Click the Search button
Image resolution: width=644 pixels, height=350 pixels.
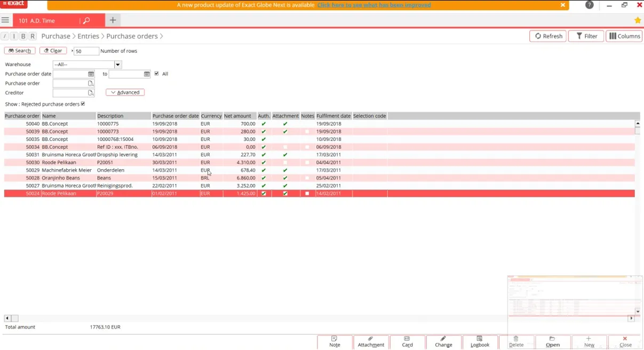click(20, 51)
